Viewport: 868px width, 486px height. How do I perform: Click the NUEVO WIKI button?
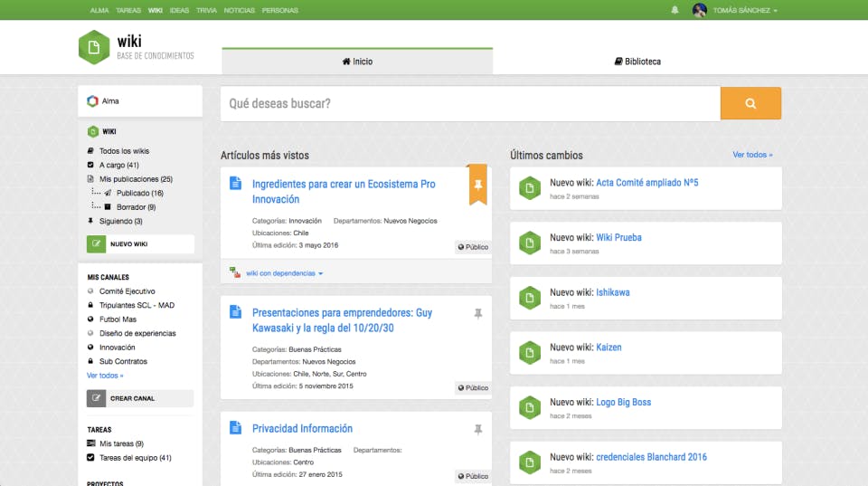coord(140,243)
